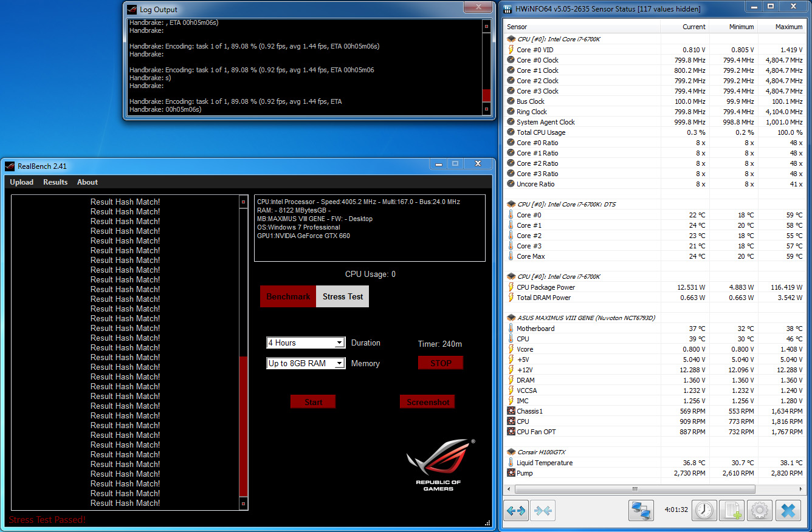Select the IMC voltage row
The width and height of the screenshot is (812, 532).
655,401
